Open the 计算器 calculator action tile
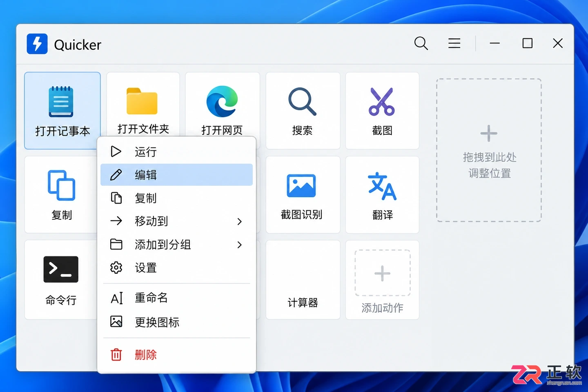This screenshot has height=392, width=588. click(x=303, y=280)
